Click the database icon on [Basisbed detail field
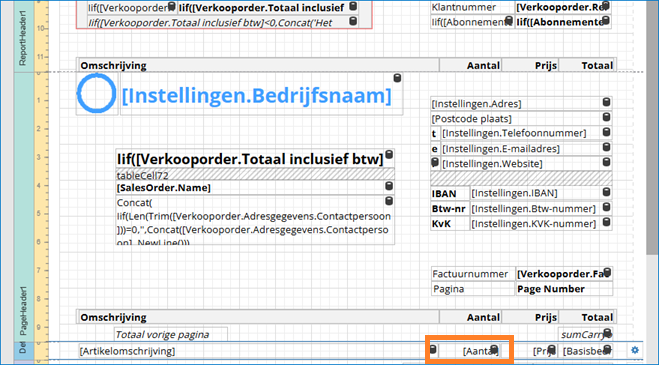The height and width of the screenshot is (365, 659). click(x=607, y=349)
